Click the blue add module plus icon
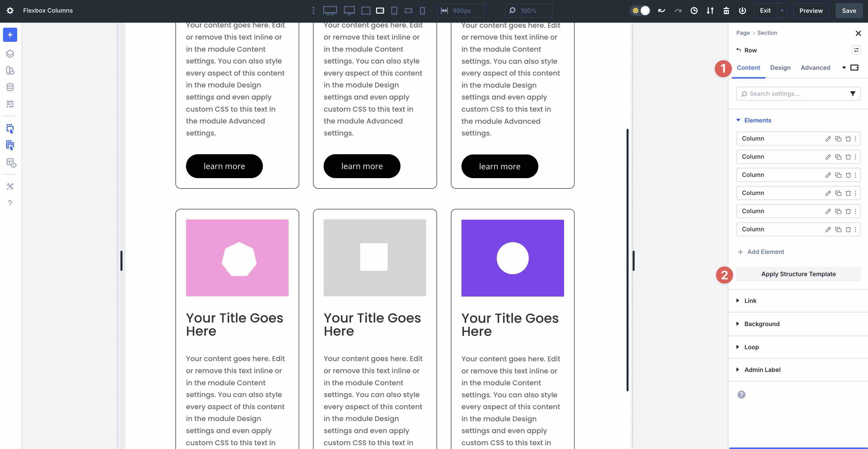Image resolution: width=868 pixels, height=449 pixels. point(10,35)
